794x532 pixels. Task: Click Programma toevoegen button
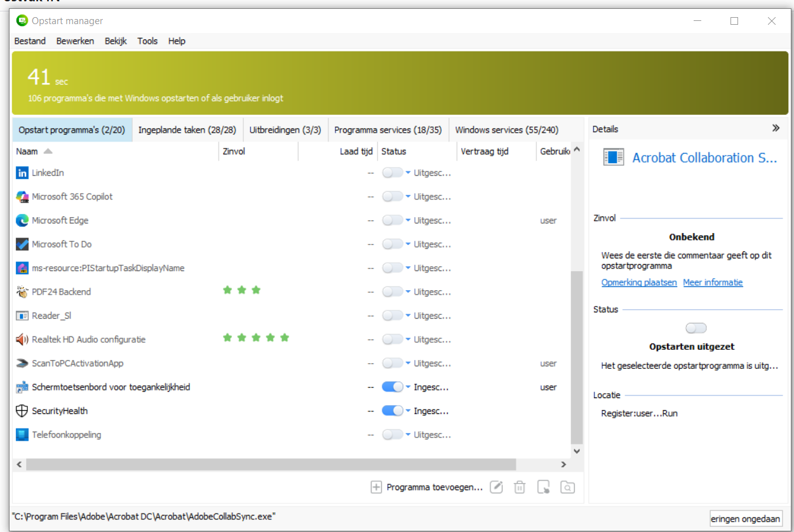427,487
